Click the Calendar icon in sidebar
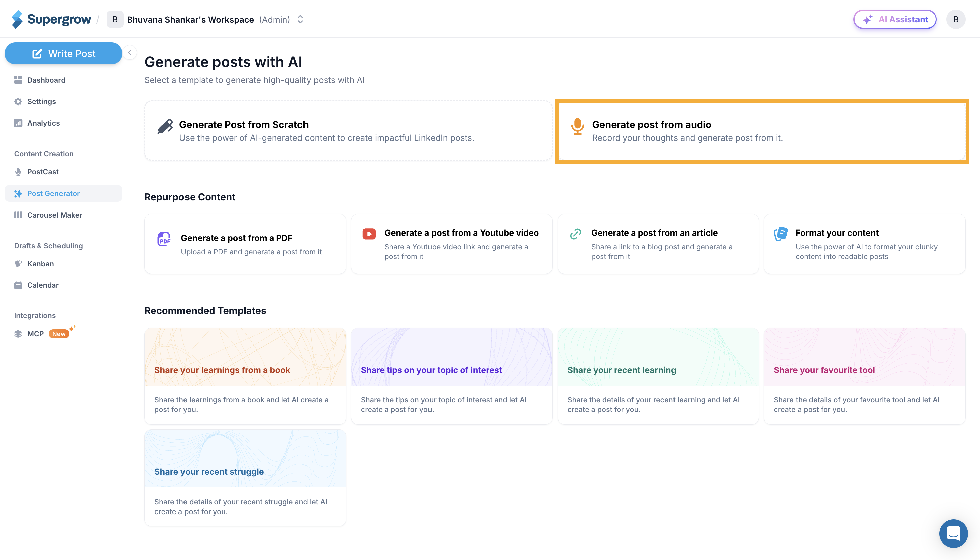 click(x=18, y=285)
